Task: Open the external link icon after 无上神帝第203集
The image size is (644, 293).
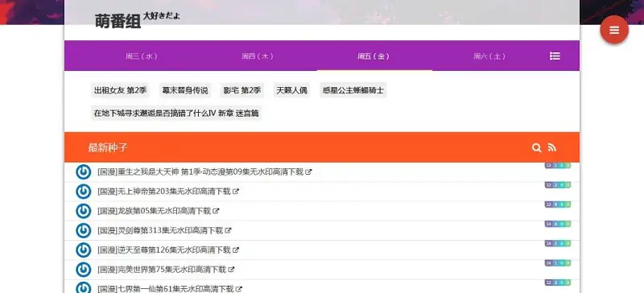Action: (x=236, y=192)
